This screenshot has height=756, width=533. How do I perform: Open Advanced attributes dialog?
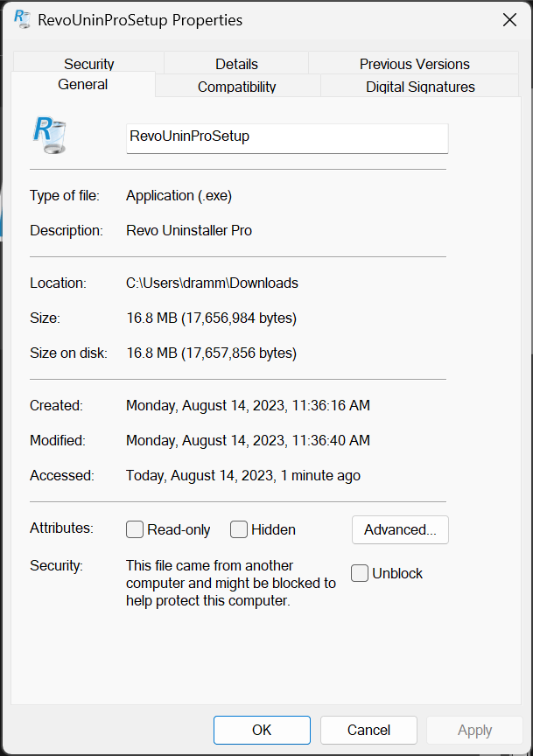(400, 530)
